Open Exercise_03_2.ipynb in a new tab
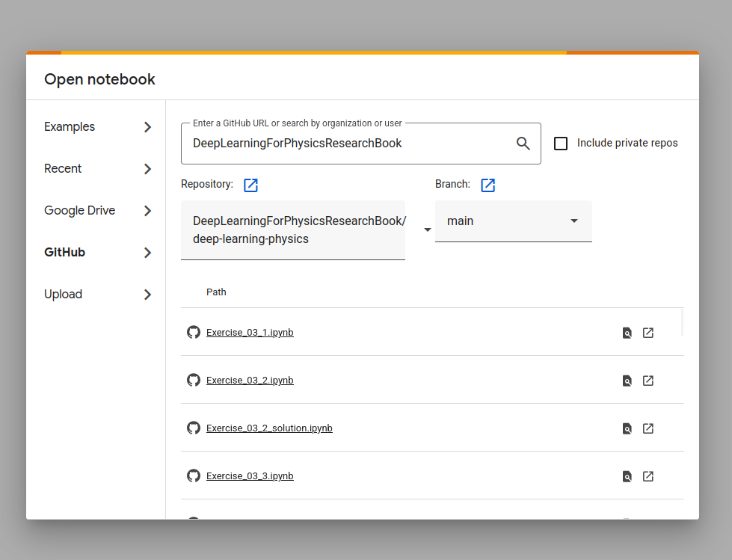 (x=648, y=381)
